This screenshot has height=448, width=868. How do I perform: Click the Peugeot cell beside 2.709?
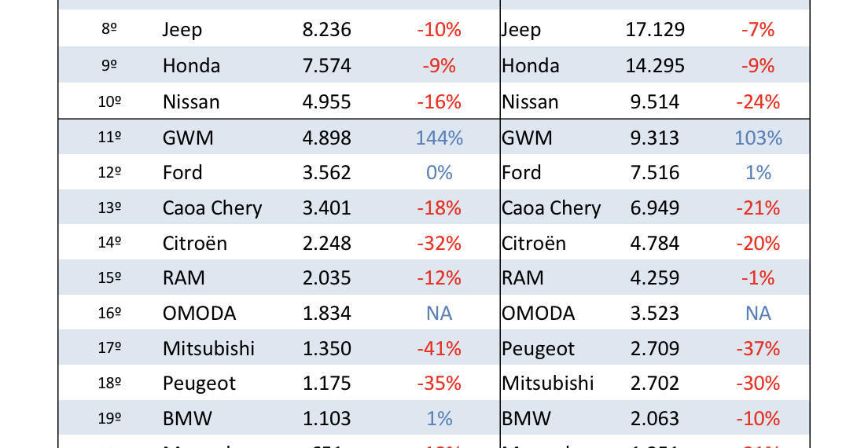point(539,349)
